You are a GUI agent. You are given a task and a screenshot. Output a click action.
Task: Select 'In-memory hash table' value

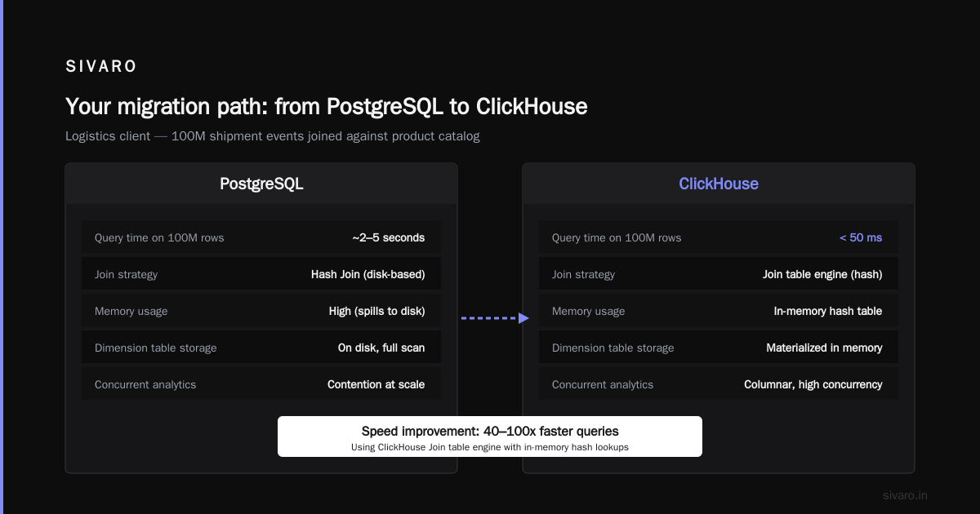pyautogui.click(x=828, y=311)
